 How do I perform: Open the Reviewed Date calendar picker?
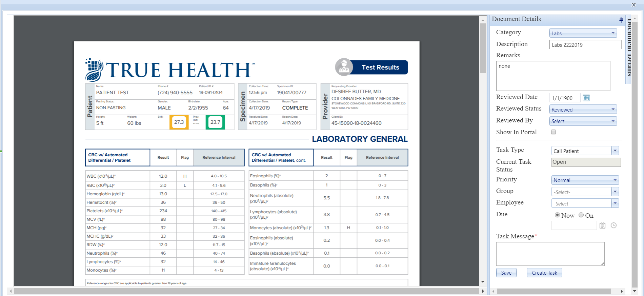[586, 98]
